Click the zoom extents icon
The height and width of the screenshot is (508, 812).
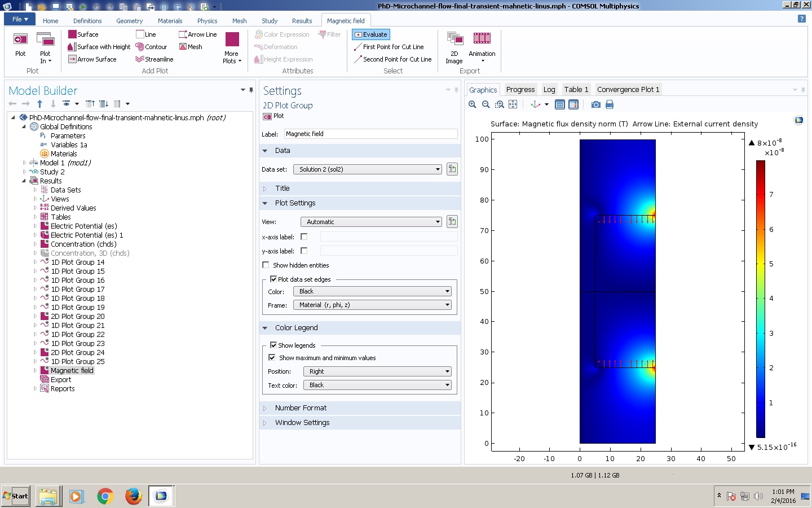(513, 104)
